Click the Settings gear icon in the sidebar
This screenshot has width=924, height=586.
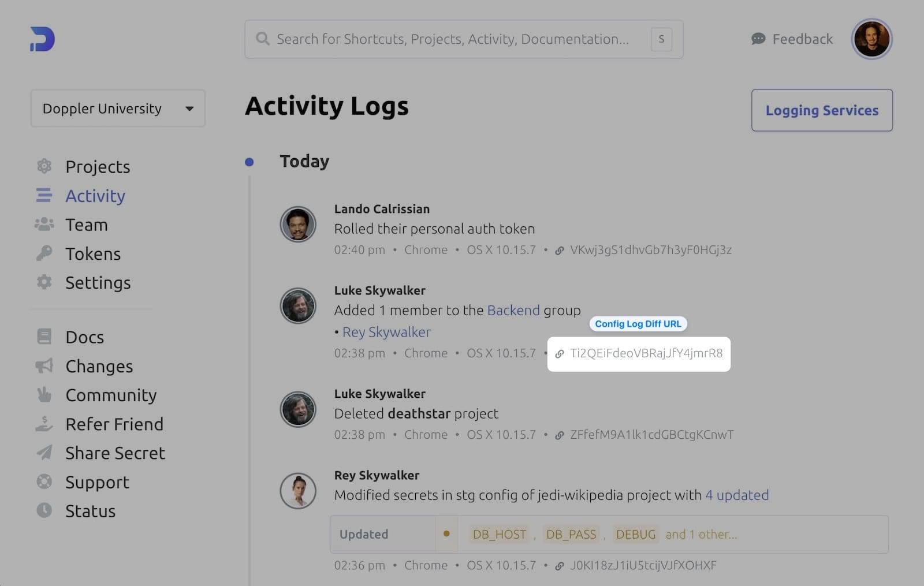(44, 282)
